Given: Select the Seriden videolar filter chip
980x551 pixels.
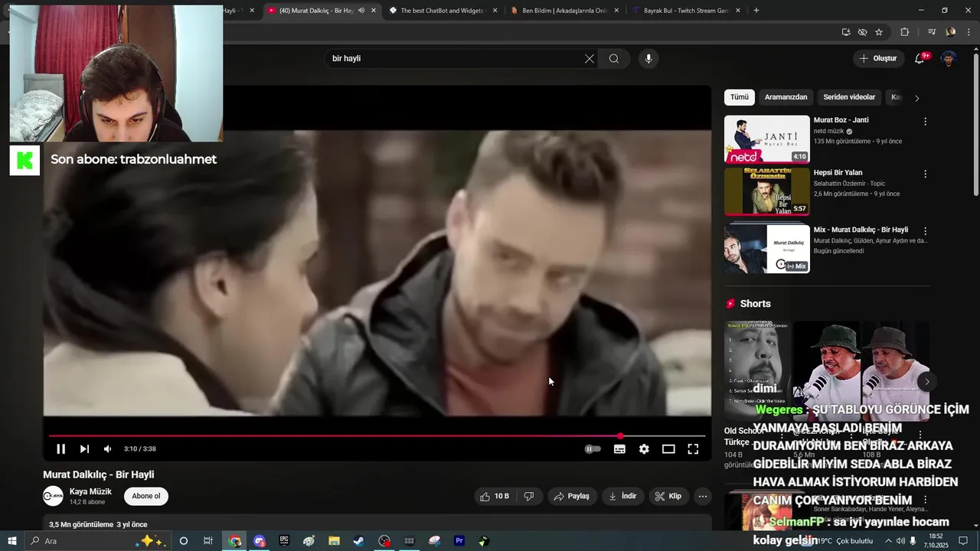Looking at the screenshot, I should click(x=849, y=97).
